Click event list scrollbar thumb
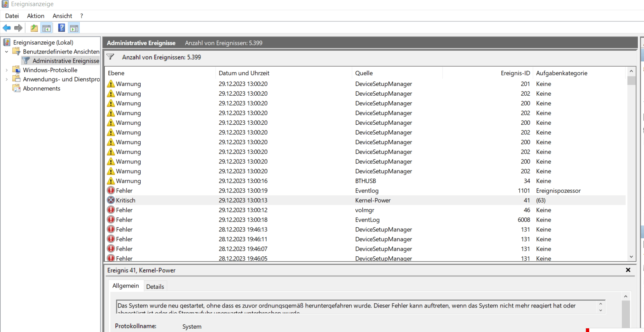 coord(631,80)
